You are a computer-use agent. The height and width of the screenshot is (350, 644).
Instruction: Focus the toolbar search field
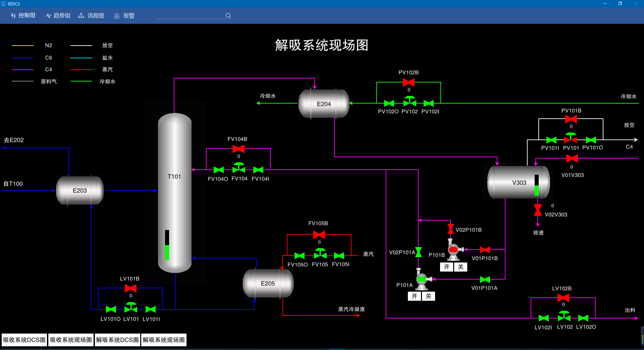(190, 15)
